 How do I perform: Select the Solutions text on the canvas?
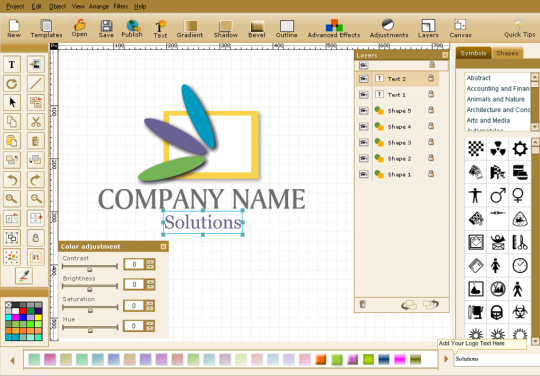[203, 222]
